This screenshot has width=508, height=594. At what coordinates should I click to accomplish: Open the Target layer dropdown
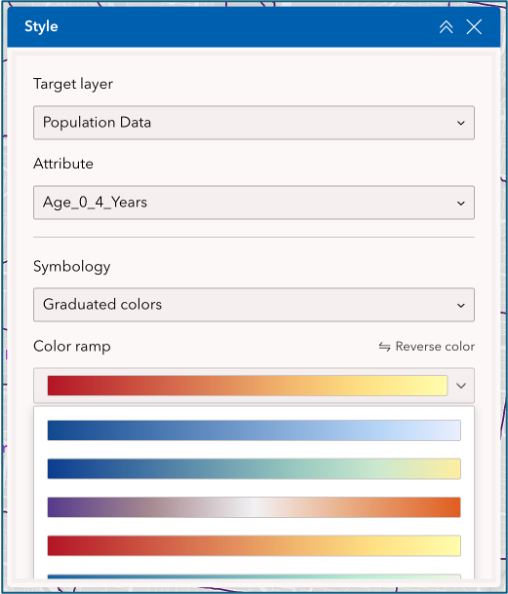coord(254,123)
